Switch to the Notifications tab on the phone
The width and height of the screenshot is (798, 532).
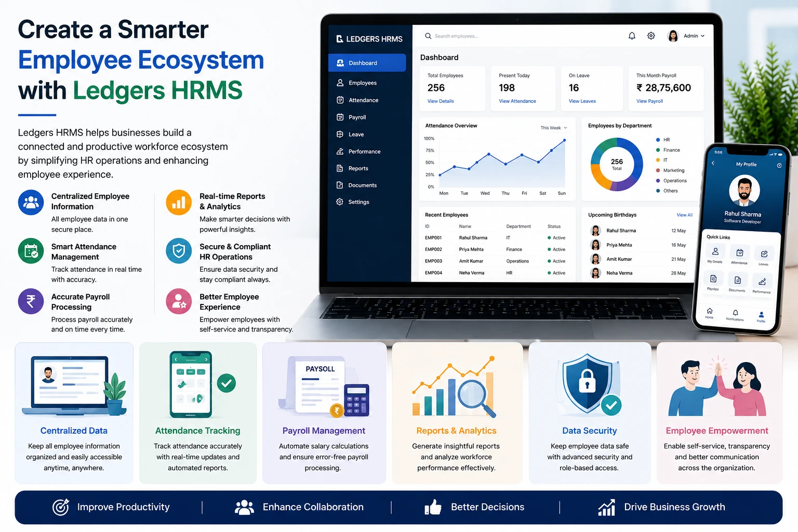click(x=735, y=315)
